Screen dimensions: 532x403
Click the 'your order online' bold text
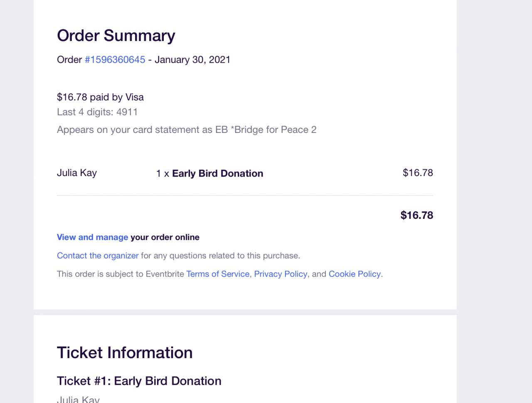point(165,237)
